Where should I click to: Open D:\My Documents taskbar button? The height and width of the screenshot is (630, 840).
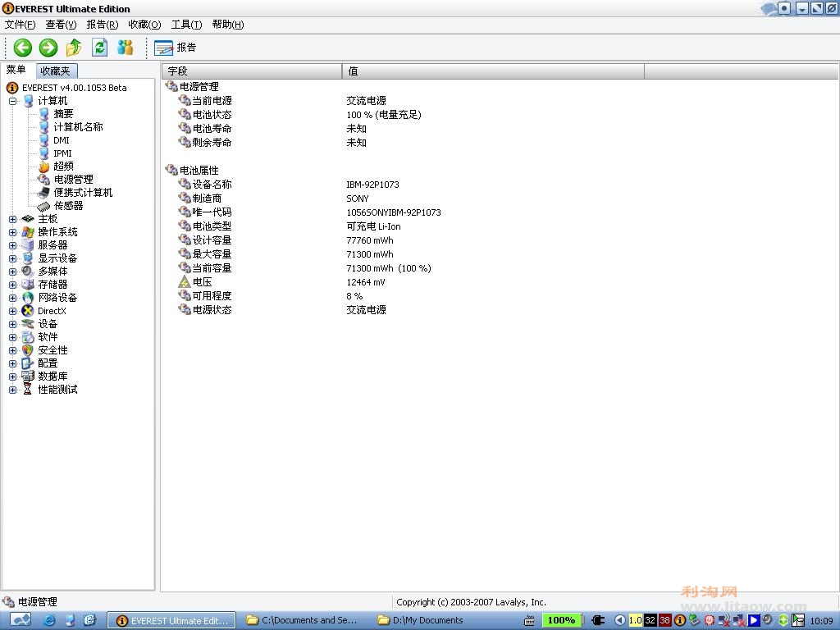point(420,620)
